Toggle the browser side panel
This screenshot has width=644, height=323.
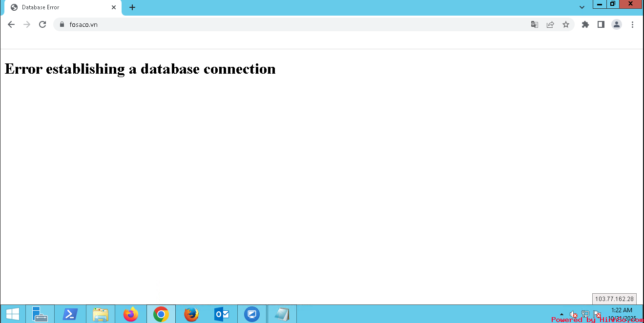point(601,24)
